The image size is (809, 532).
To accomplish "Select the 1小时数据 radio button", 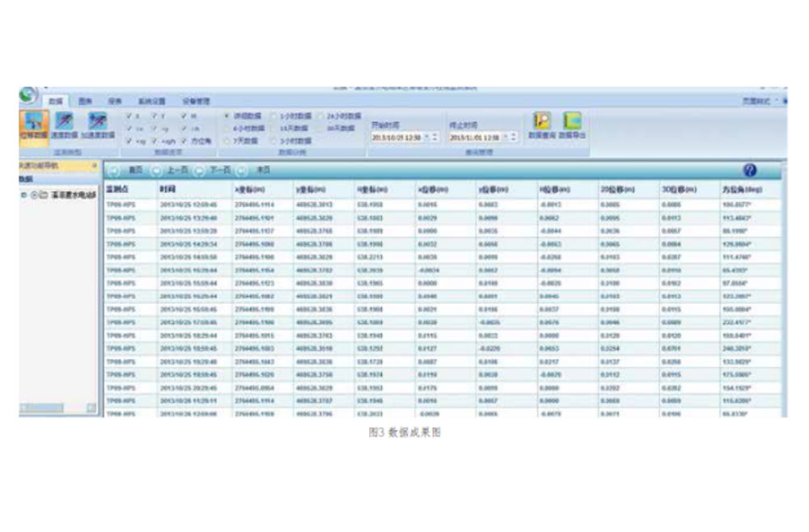I will tap(273, 116).
